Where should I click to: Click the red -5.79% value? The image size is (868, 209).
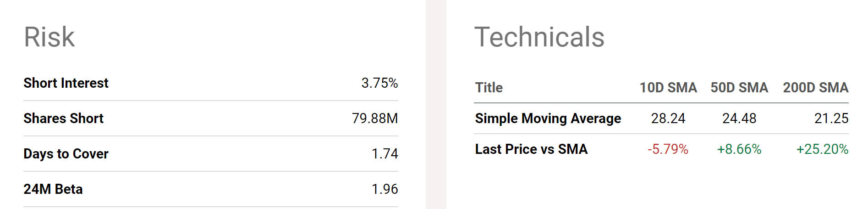click(668, 149)
